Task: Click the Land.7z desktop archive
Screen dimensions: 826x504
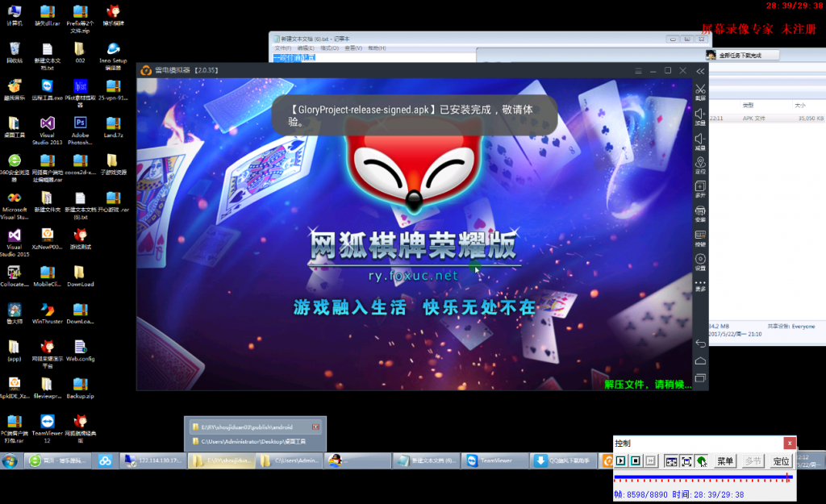Action: [x=113, y=127]
